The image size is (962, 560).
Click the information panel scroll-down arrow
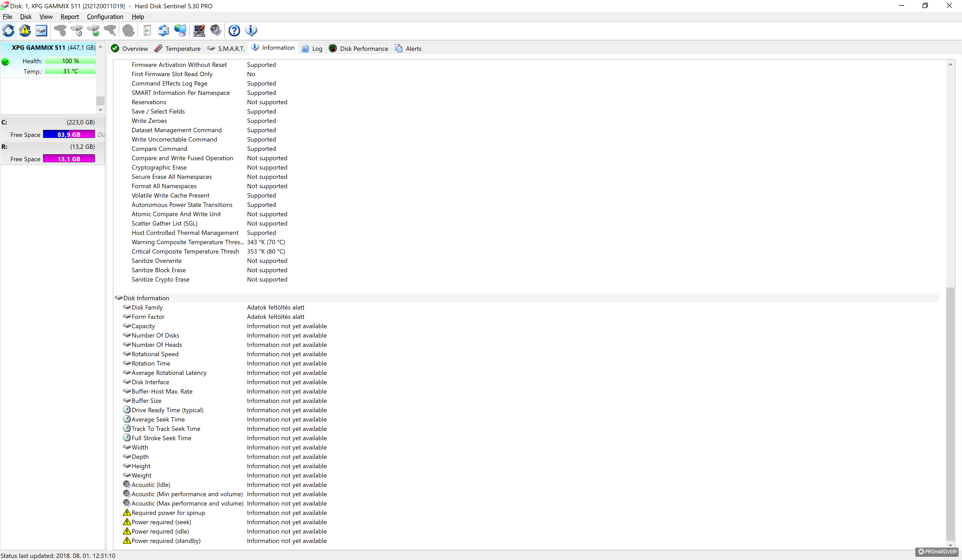(950, 545)
